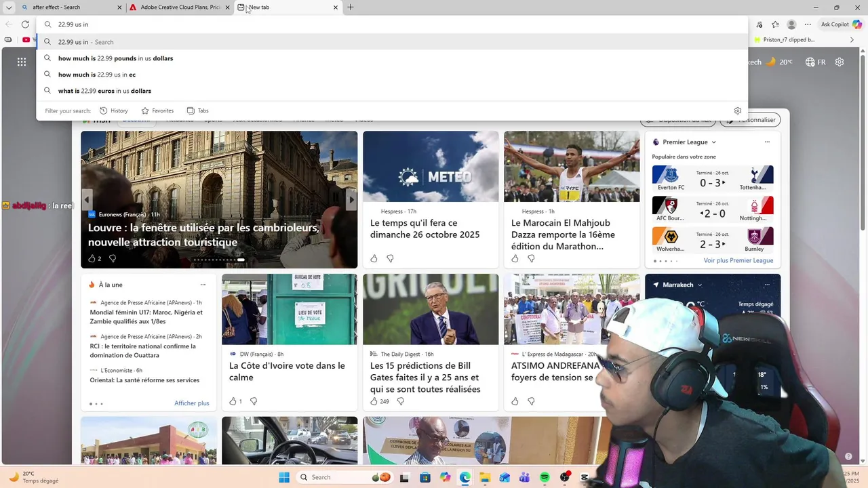Switch to the Adobe Creative Cloud Plans tab
868x488 pixels.
180,7
